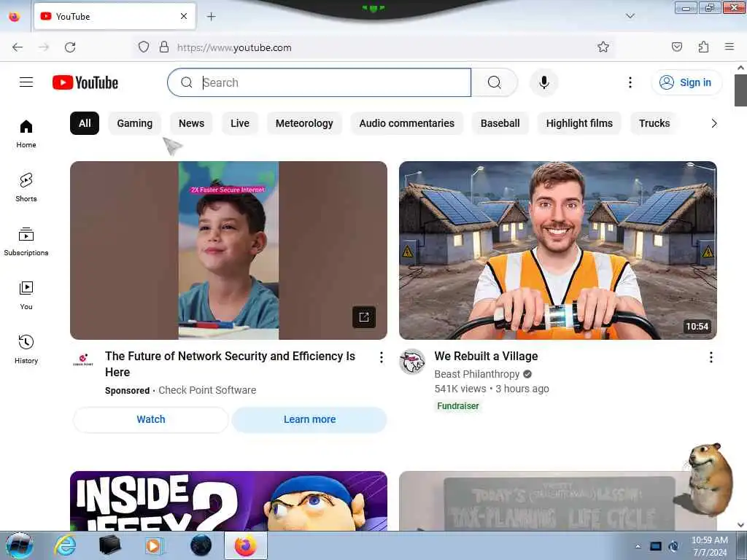Image resolution: width=747 pixels, height=560 pixels.
Task: Click the padlock site info icon
Action: click(x=164, y=47)
